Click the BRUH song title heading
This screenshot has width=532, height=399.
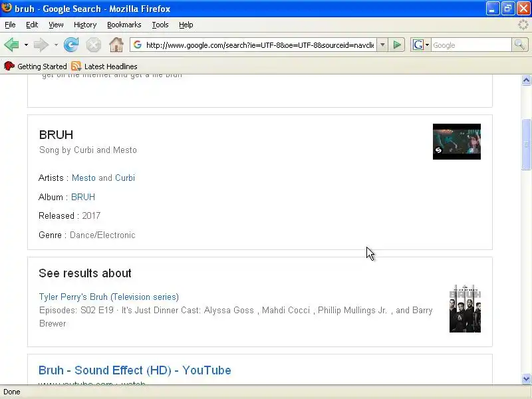click(56, 135)
